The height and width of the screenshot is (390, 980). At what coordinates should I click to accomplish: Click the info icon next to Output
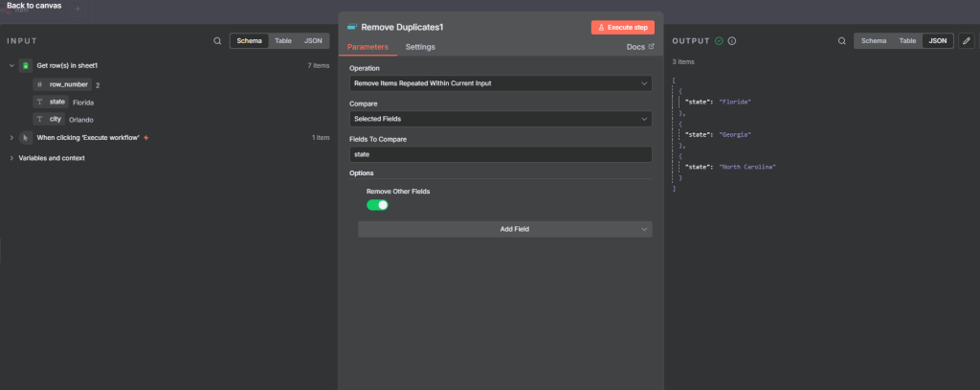point(732,41)
